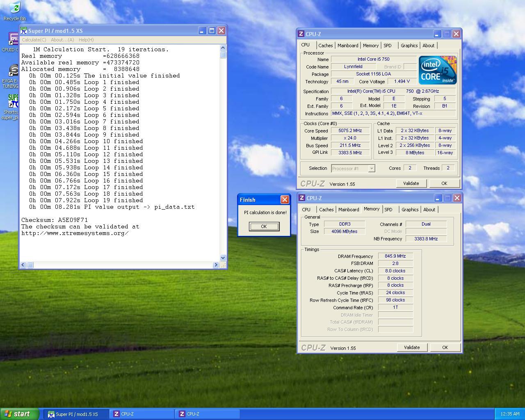The width and height of the screenshot is (525, 420).
Task: Open SPD tab in upper CPU-Z window
Action: (388, 46)
